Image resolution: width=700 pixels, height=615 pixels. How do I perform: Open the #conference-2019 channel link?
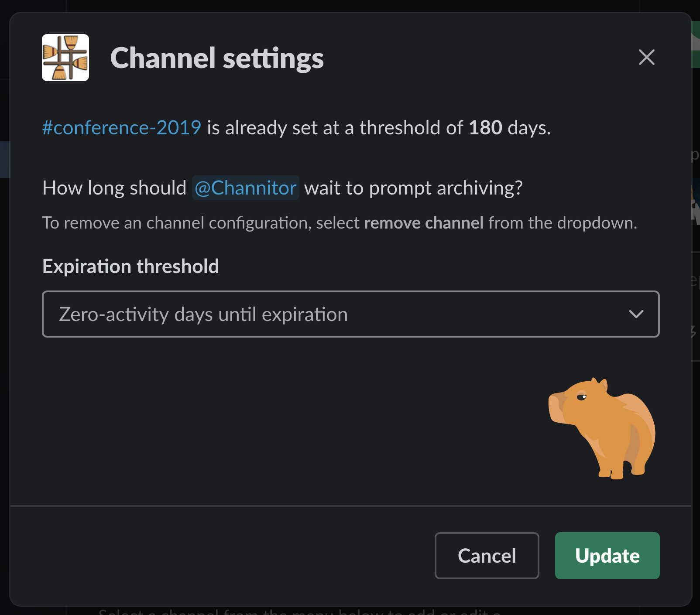121,128
